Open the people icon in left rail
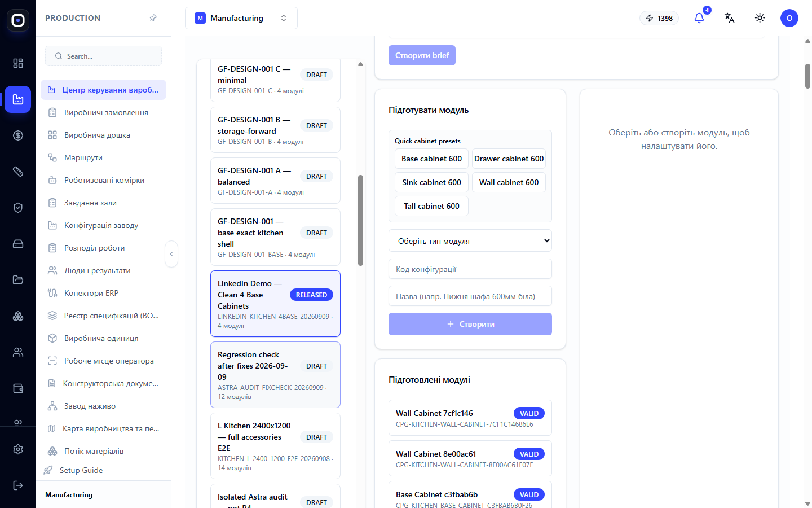 point(18,352)
